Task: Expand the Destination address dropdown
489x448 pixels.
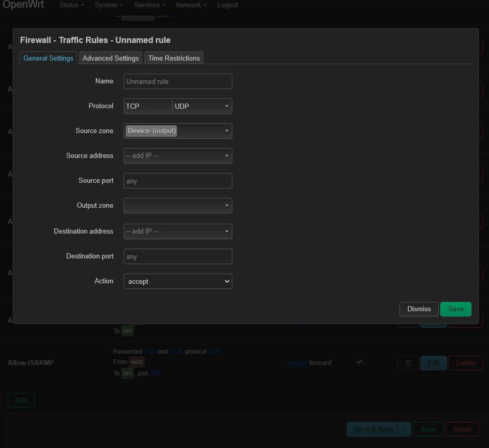Action: [177, 232]
